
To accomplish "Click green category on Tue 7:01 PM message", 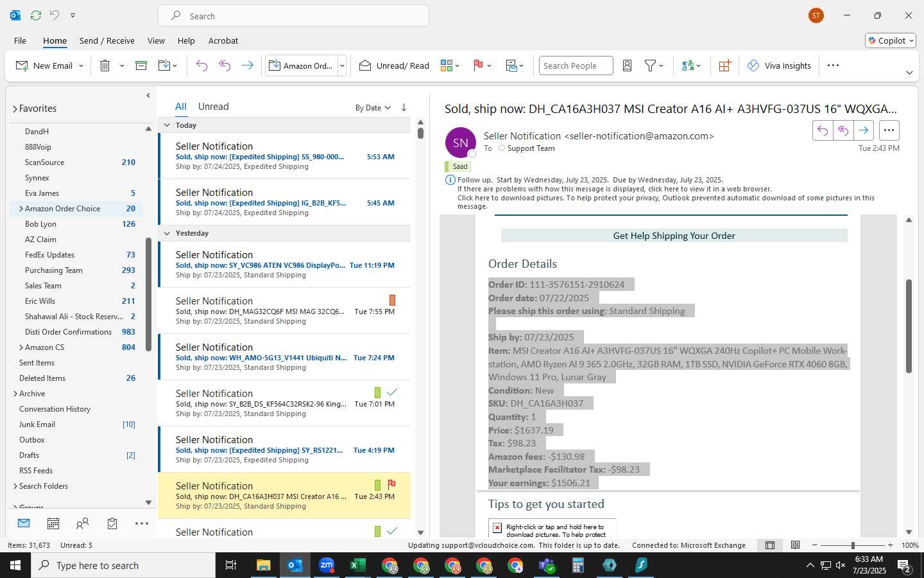I will click(x=377, y=392).
